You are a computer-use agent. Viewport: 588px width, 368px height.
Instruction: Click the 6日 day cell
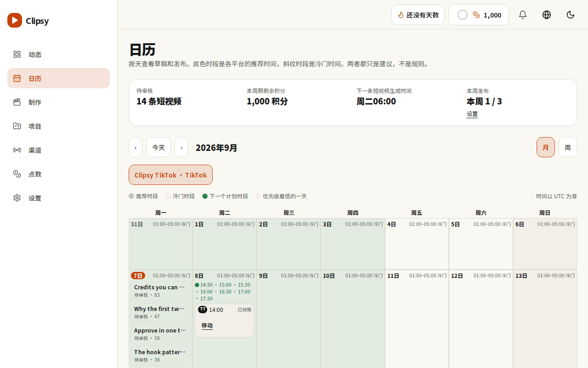pos(545,244)
